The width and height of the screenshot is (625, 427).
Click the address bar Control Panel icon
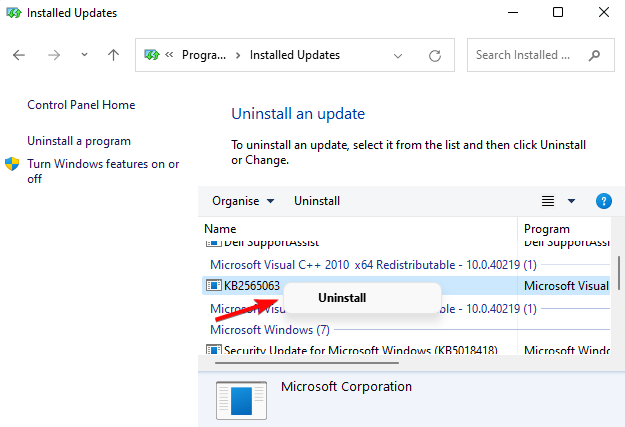[151, 55]
